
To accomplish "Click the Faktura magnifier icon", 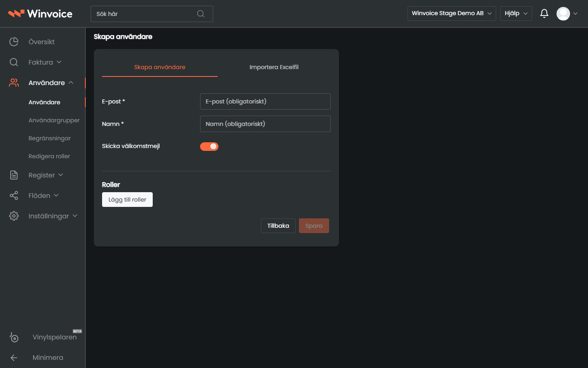I will pos(14,62).
